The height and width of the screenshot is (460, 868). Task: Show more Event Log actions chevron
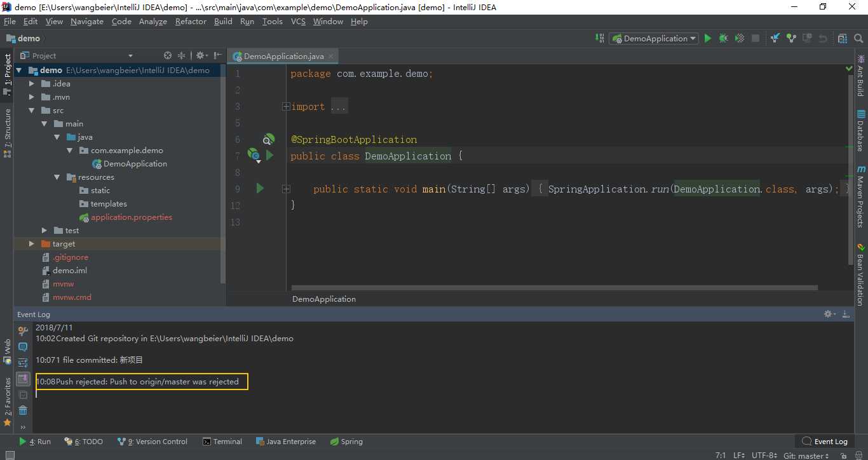coord(23,427)
